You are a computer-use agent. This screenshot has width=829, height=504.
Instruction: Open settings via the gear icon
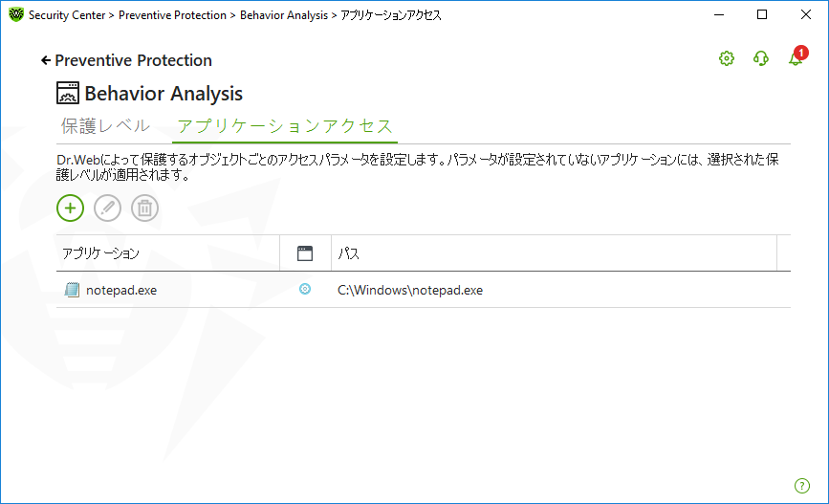727,58
